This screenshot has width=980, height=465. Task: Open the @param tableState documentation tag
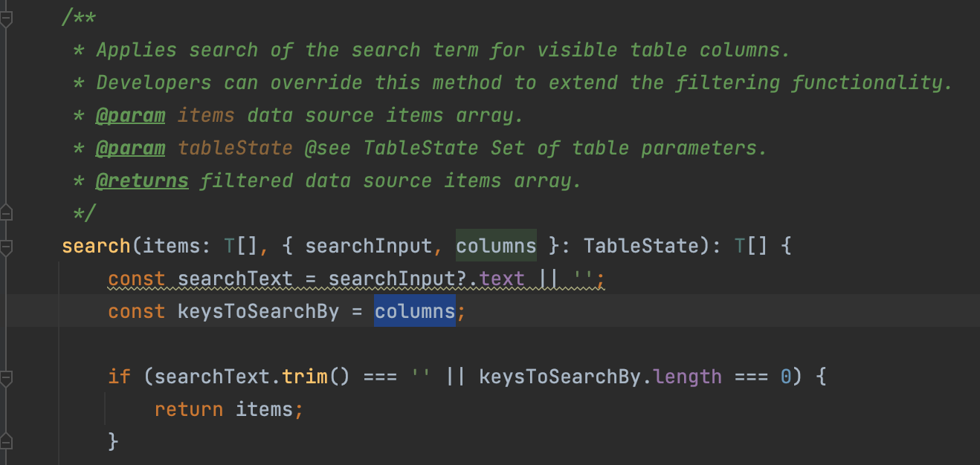point(131,148)
